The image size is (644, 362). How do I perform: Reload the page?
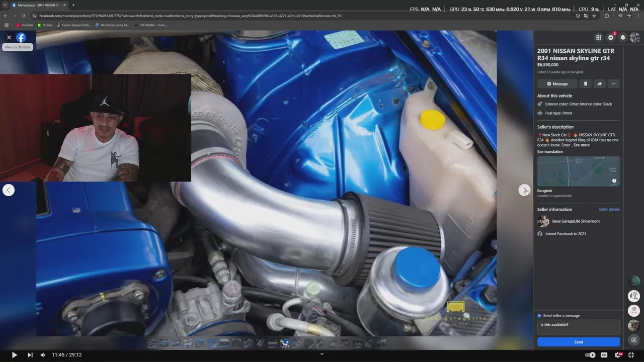click(23, 16)
